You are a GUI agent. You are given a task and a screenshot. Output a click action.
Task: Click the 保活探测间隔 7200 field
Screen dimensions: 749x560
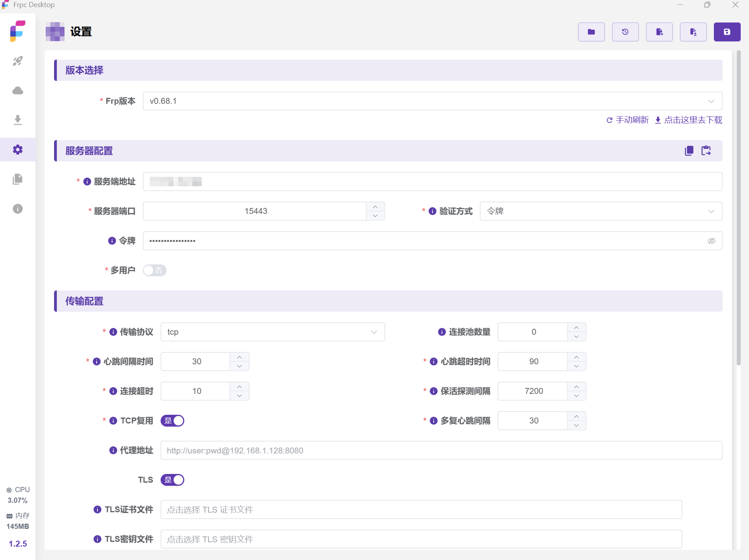533,391
